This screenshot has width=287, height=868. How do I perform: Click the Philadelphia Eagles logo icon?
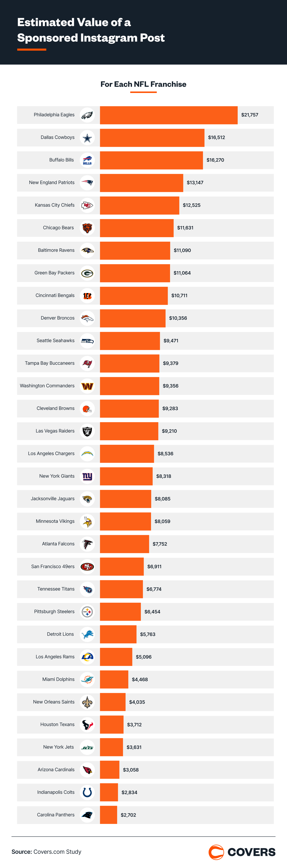coord(87,115)
